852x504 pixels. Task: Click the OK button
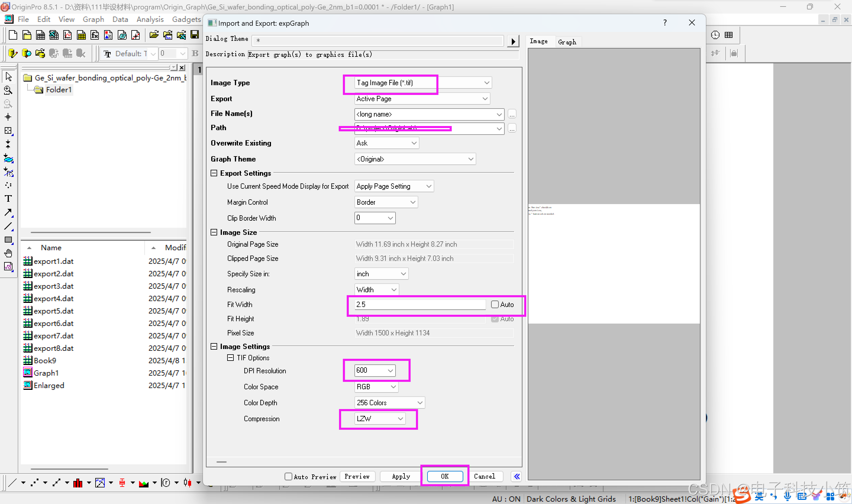click(445, 476)
